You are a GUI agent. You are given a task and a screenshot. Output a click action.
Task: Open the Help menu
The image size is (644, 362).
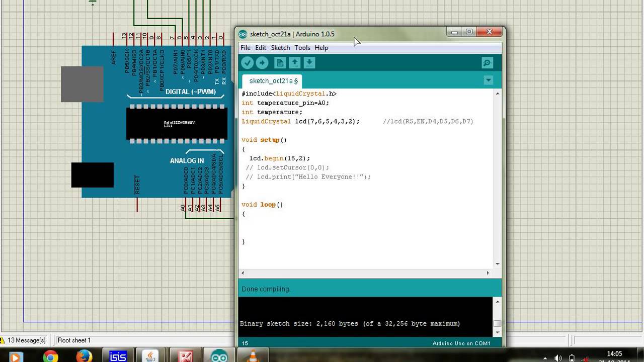321,48
